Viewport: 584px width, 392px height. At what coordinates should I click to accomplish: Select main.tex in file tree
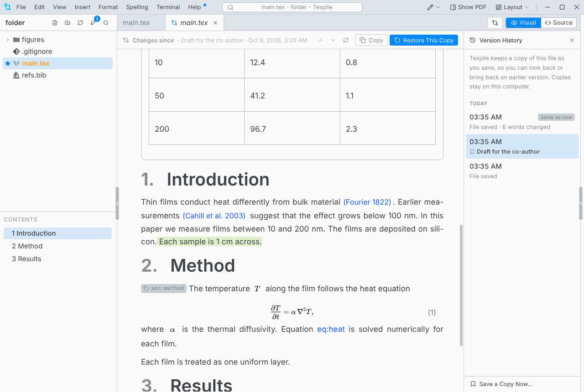pyautogui.click(x=58, y=63)
